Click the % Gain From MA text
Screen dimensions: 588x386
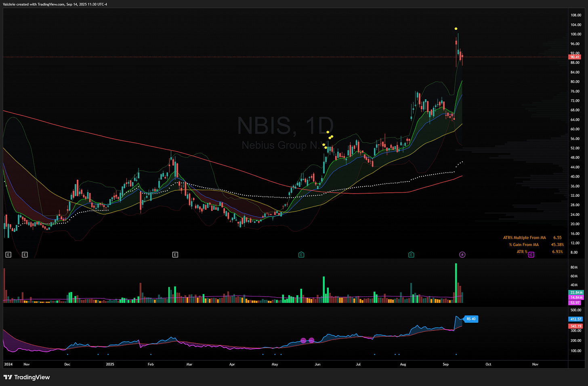(523, 244)
